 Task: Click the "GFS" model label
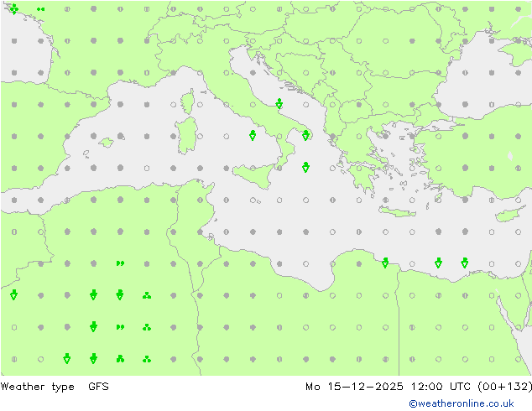click(98, 387)
